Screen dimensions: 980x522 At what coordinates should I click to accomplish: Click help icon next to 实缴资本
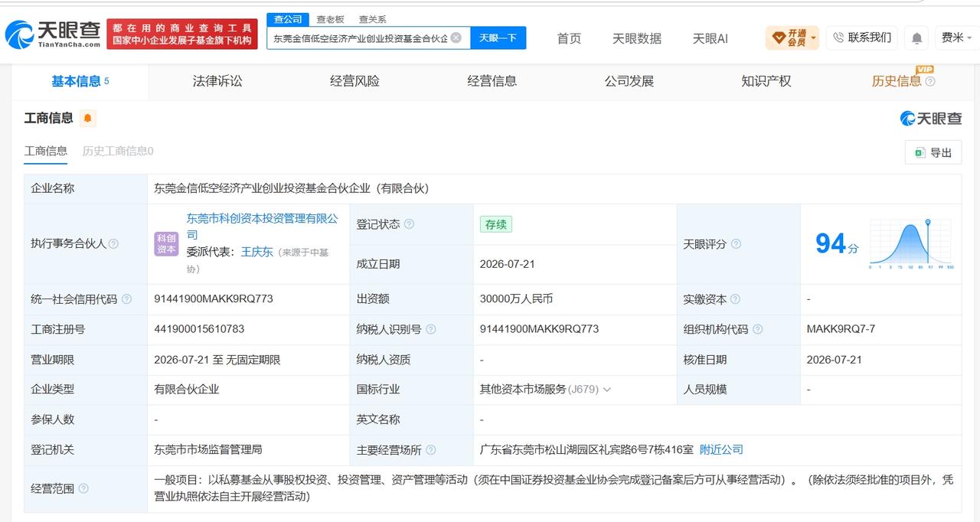pyautogui.click(x=735, y=299)
